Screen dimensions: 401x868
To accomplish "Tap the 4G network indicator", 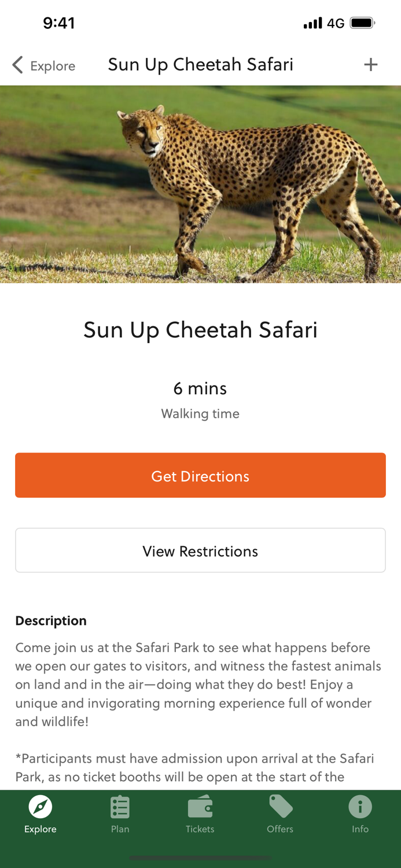I will pyautogui.click(x=335, y=23).
